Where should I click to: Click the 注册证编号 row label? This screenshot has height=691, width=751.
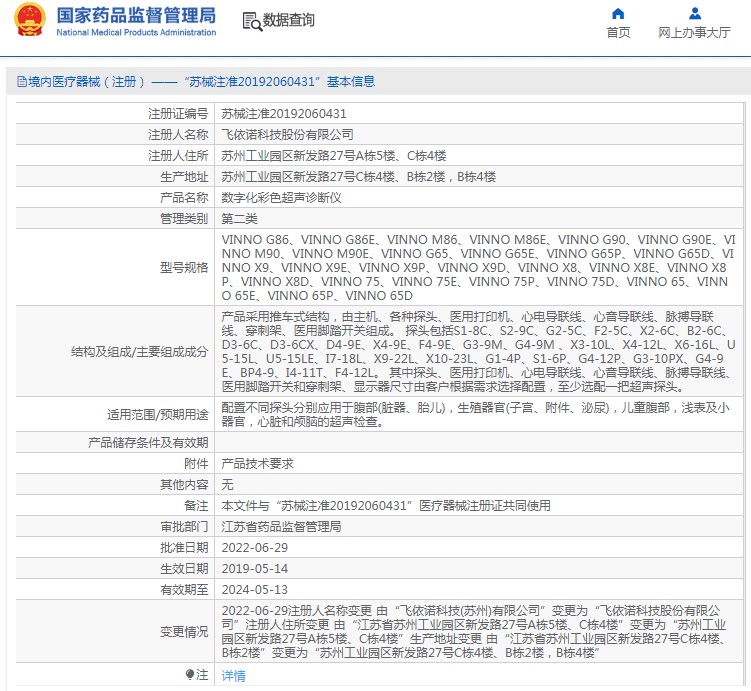point(178,113)
